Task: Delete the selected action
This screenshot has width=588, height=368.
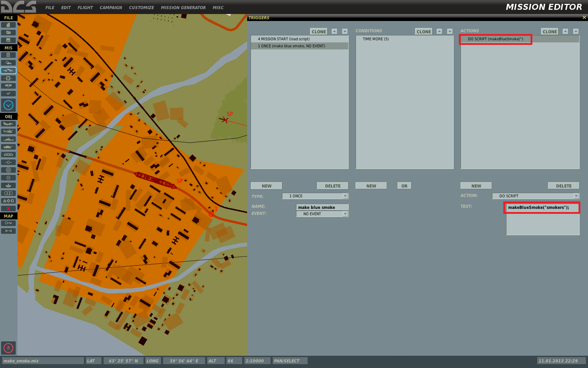Action: (x=564, y=186)
